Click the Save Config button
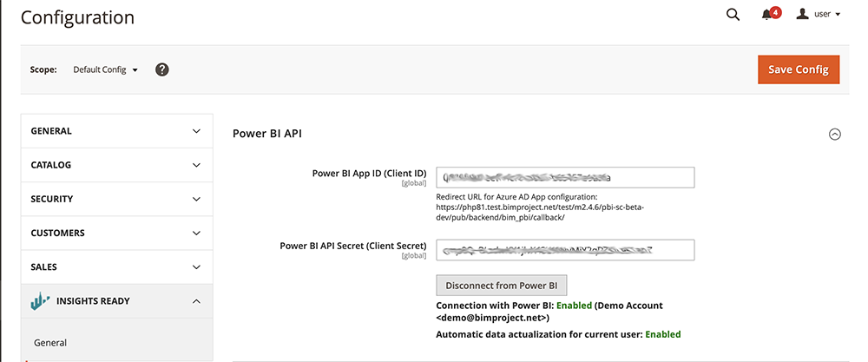Image resolution: width=868 pixels, height=362 pixels. click(799, 69)
